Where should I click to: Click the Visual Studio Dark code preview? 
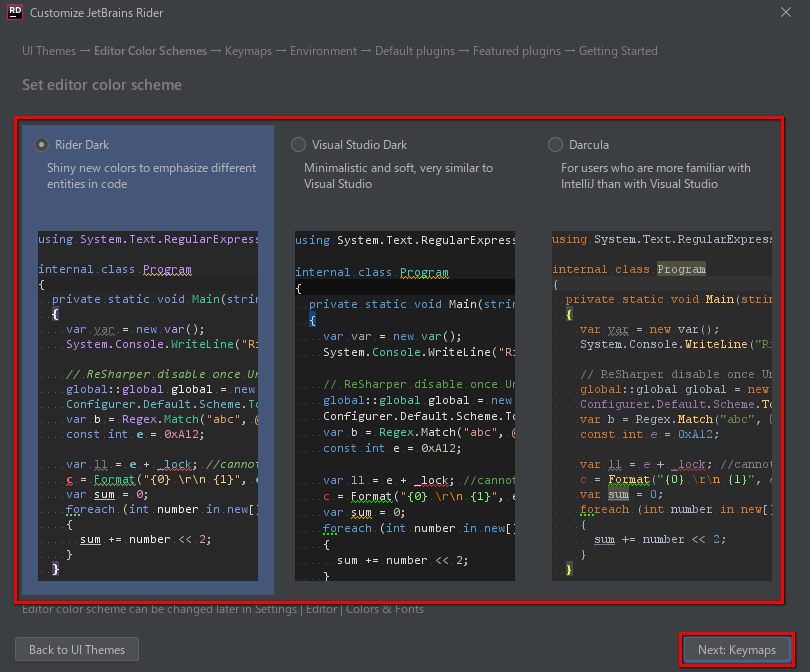[x=405, y=406]
